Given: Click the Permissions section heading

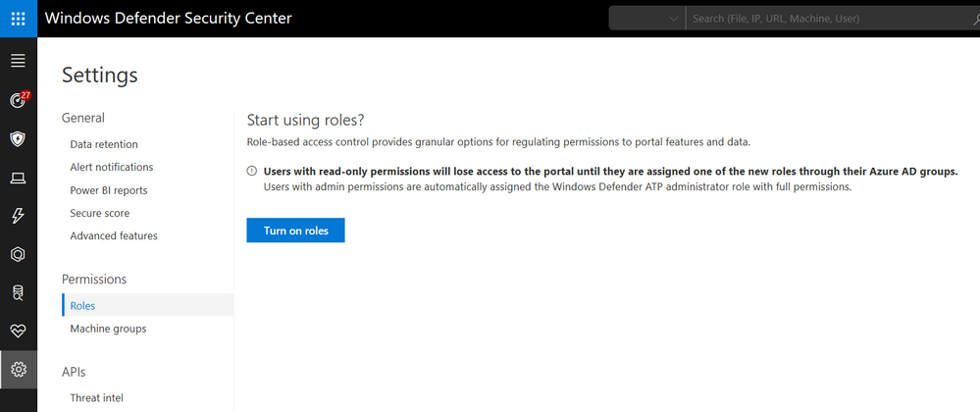Looking at the screenshot, I should coord(94,279).
